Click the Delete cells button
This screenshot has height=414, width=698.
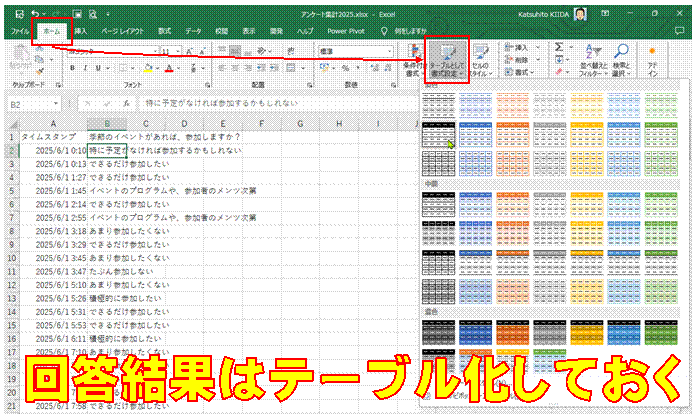click(x=520, y=60)
